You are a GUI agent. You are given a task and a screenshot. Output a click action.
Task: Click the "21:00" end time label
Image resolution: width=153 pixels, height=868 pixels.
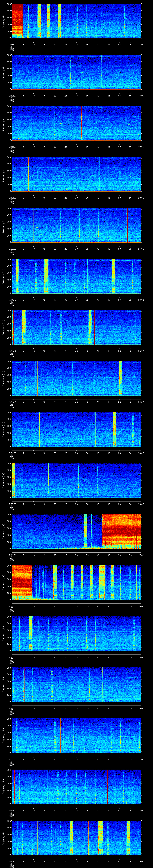(x=141, y=249)
